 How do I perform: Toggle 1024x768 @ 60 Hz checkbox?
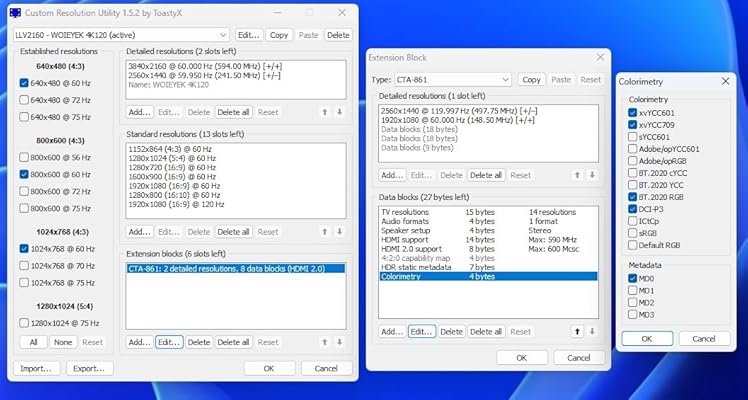tap(24, 248)
